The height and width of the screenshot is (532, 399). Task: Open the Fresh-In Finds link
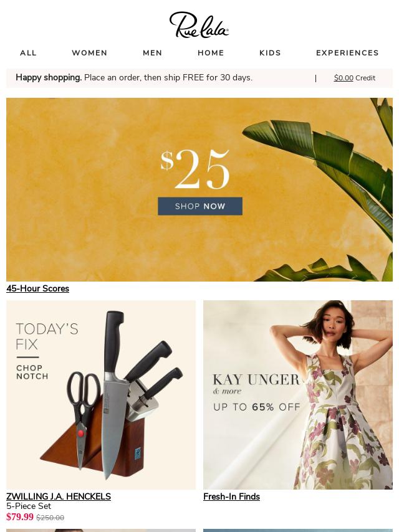coord(231,496)
